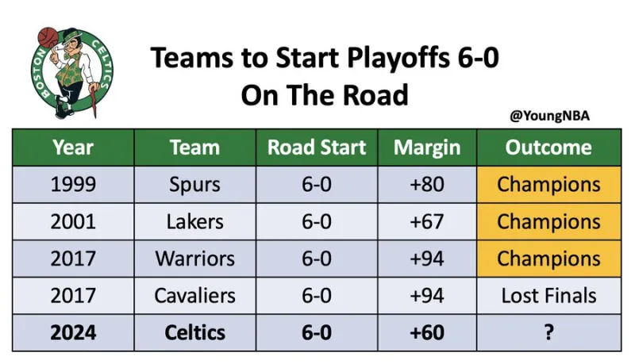Click the title Teams to Start Playoffs 6-0
Screen dimensions: 635x364
point(325,57)
